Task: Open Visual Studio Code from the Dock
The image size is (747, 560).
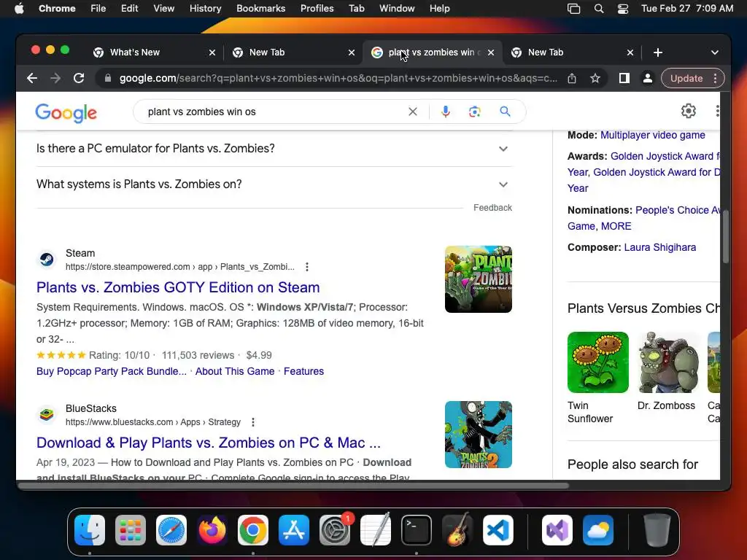Action: coord(498,530)
